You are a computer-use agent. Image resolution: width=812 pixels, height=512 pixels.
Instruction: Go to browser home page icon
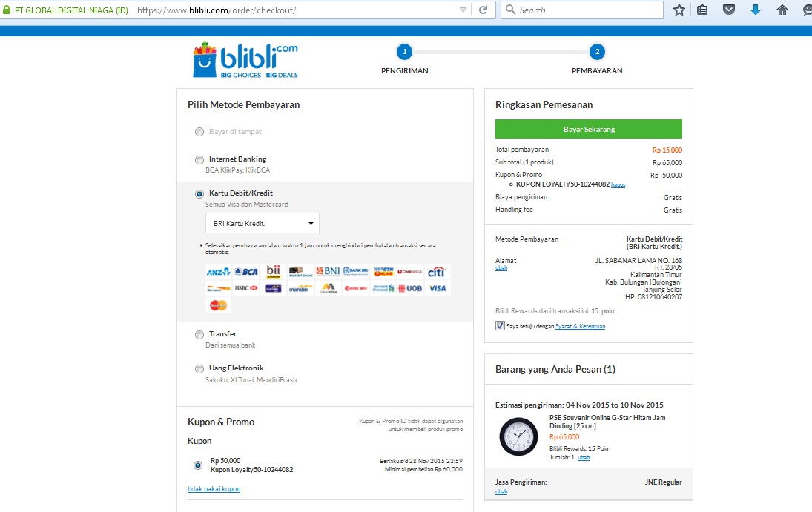point(782,10)
